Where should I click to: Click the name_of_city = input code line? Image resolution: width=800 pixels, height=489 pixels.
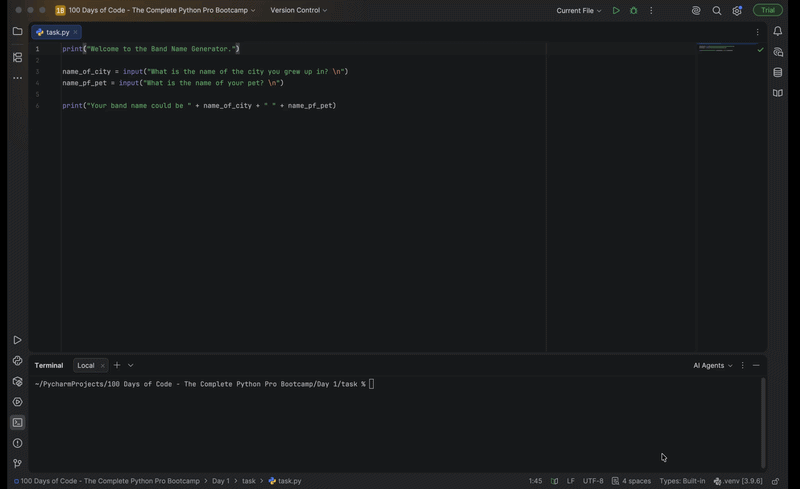205,71
